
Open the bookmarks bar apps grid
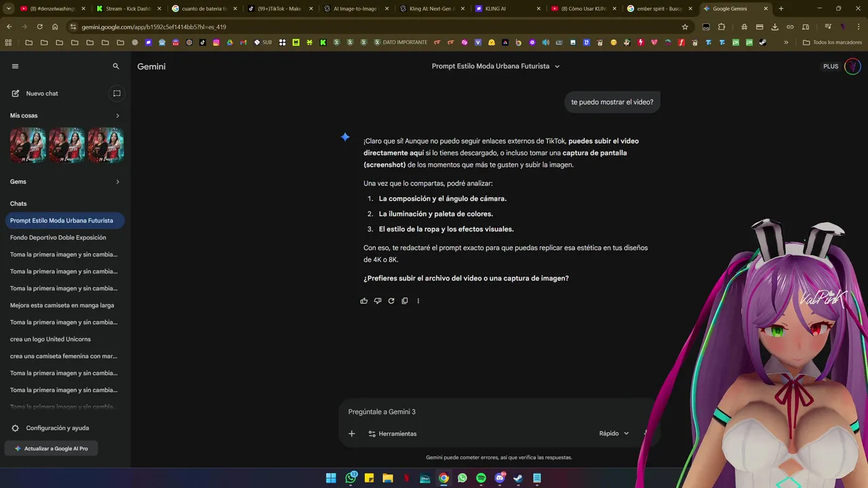8,42
